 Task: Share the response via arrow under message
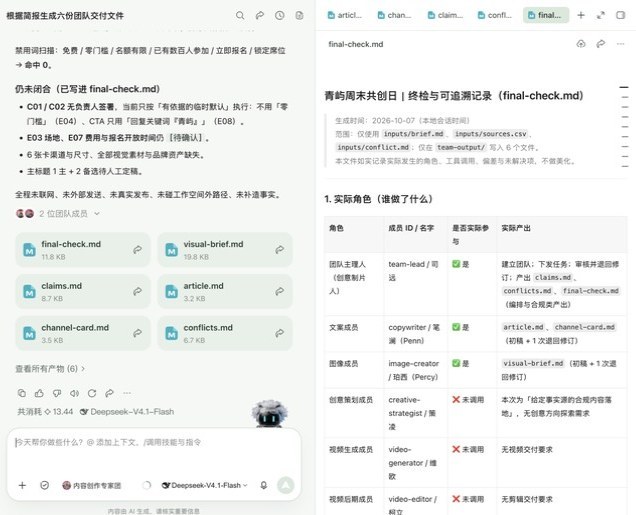coord(110,393)
